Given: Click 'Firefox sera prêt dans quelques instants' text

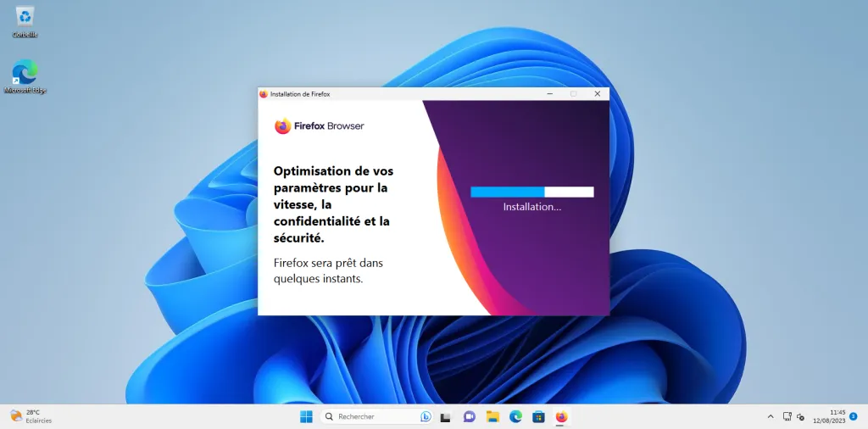Looking at the screenshot, I should (328, 270).
